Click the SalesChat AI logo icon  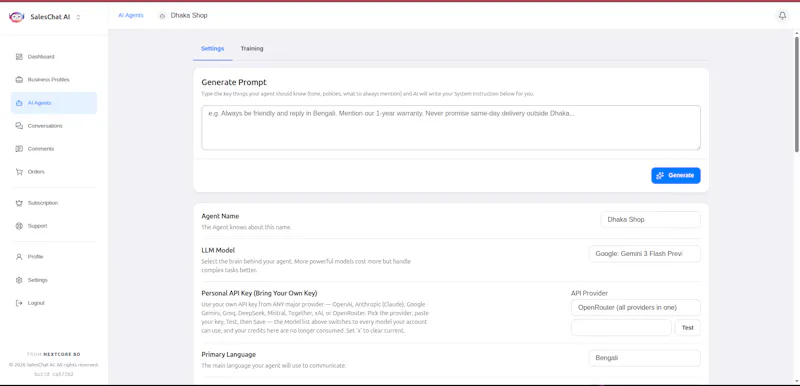click(x=16, y=17)
